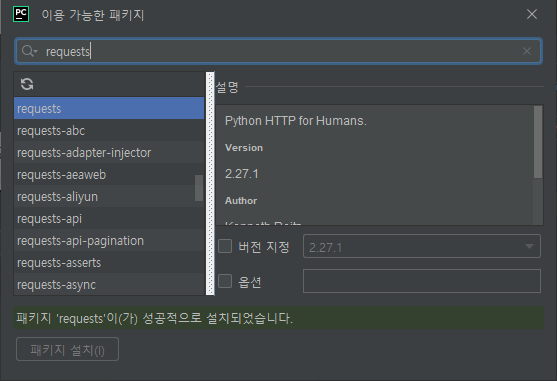Click the version value 2.27.1 in description

click(x=242, y=174)
